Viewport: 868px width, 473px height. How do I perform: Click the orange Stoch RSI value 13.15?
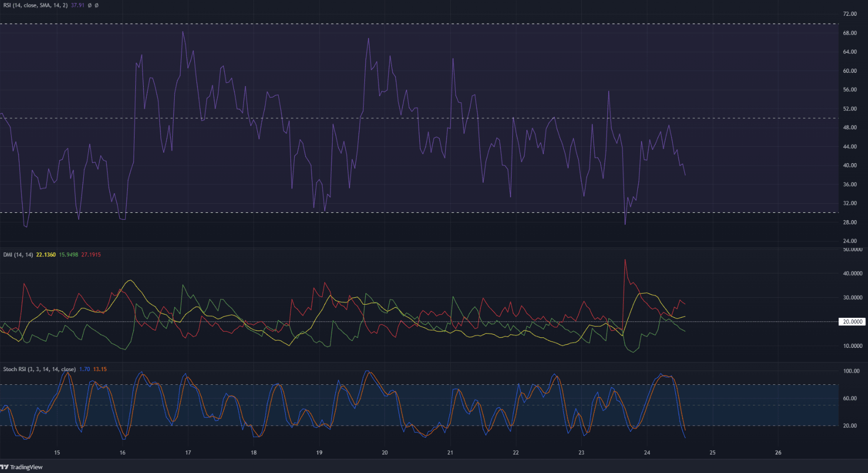(x=100, y=369)
